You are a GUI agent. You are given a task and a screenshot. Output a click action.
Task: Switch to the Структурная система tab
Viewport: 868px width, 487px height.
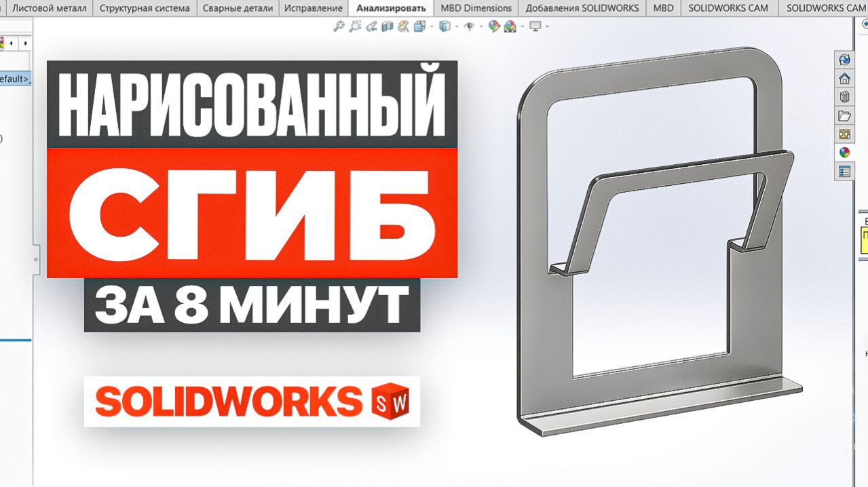coord(145,8)
